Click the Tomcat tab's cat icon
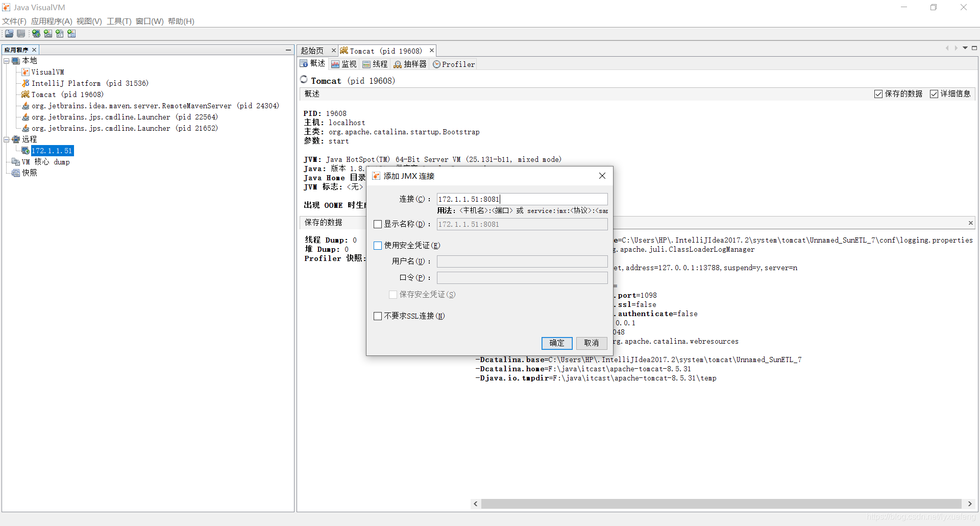This screenshot has height=526, width=980. point(344,51)
